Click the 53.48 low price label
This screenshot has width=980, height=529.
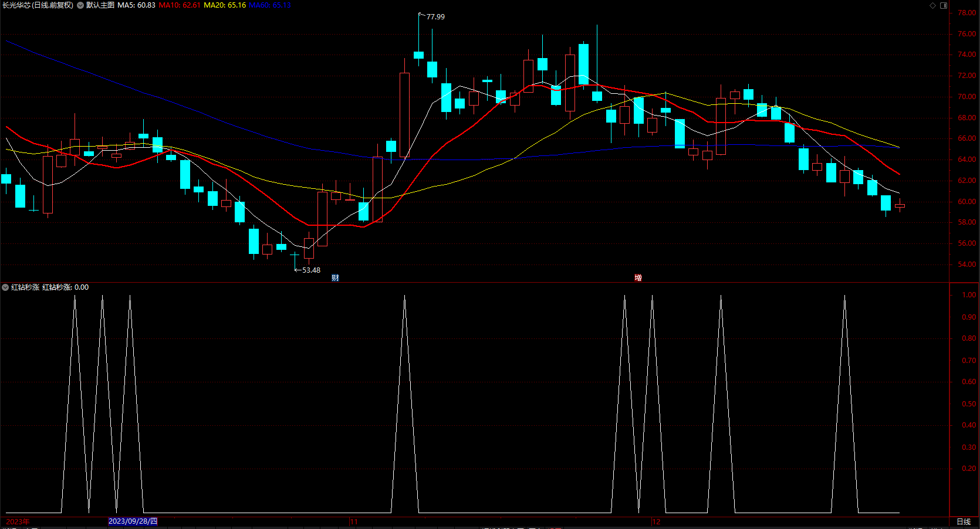tap(311, 270)
